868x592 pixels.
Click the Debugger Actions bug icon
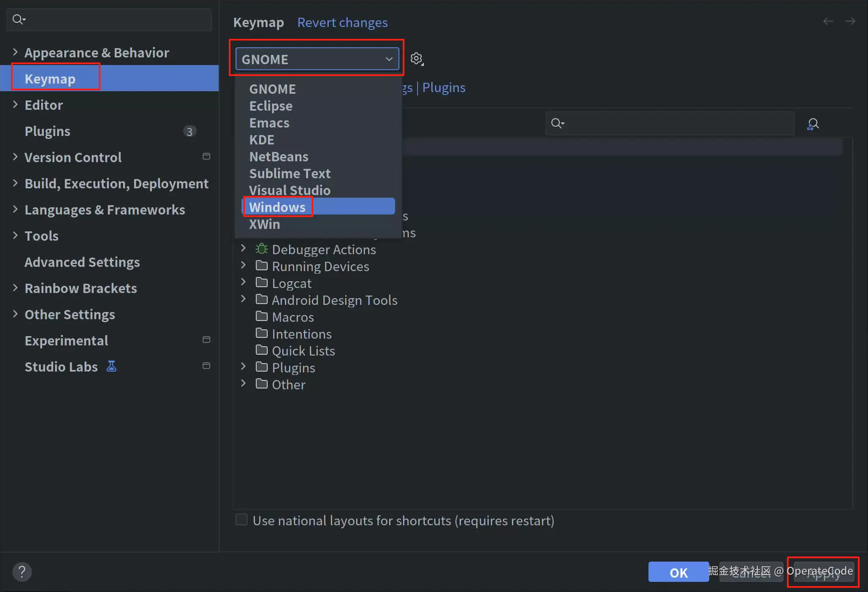coord(261,249)
